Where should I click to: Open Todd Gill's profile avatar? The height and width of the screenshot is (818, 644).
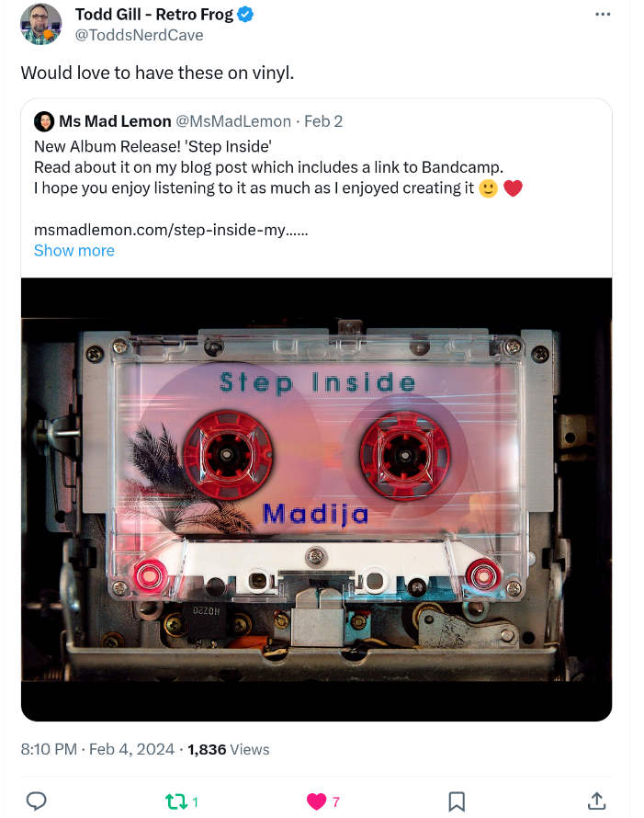coord(40,24)
